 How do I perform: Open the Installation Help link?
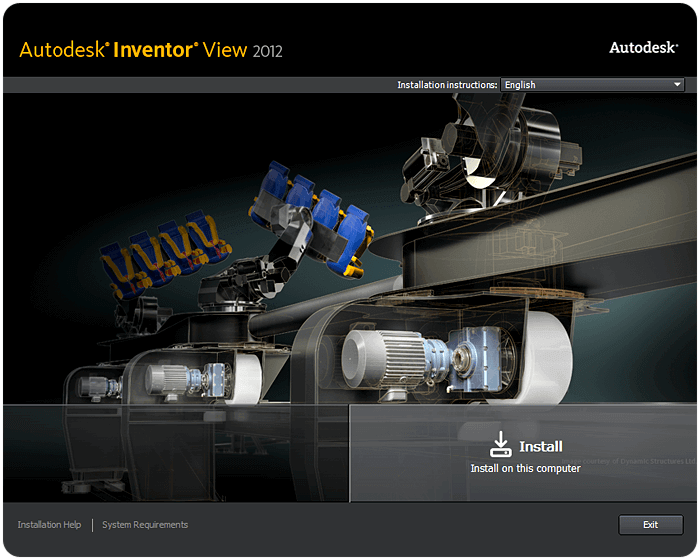point(49,525)
